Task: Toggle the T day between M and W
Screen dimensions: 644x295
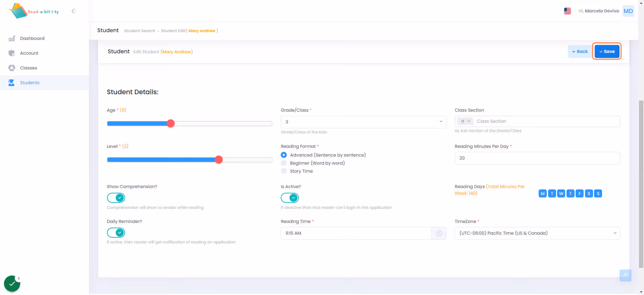Action: point(552,193)
